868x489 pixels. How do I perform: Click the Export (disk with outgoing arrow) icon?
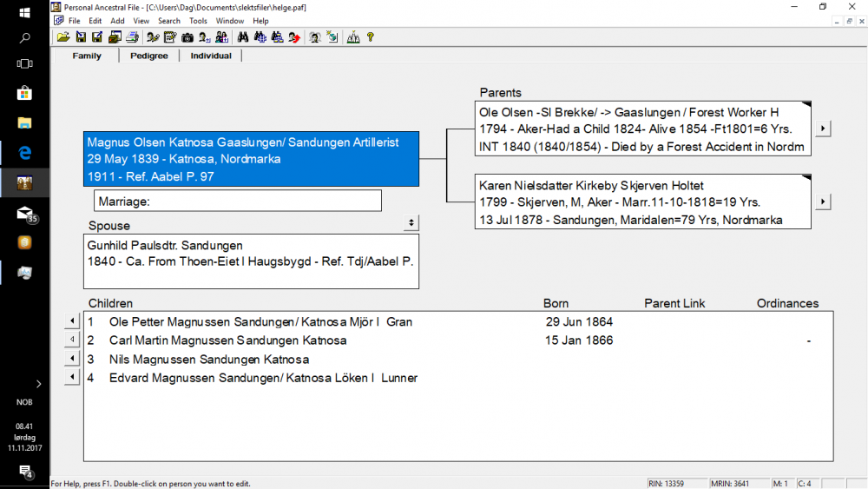(97, 37)
